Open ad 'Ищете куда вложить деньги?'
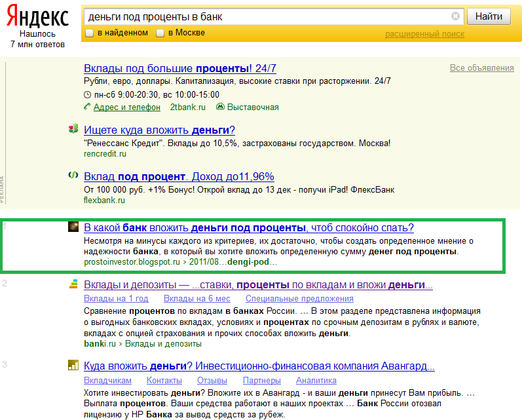 [x=159, y=130]
